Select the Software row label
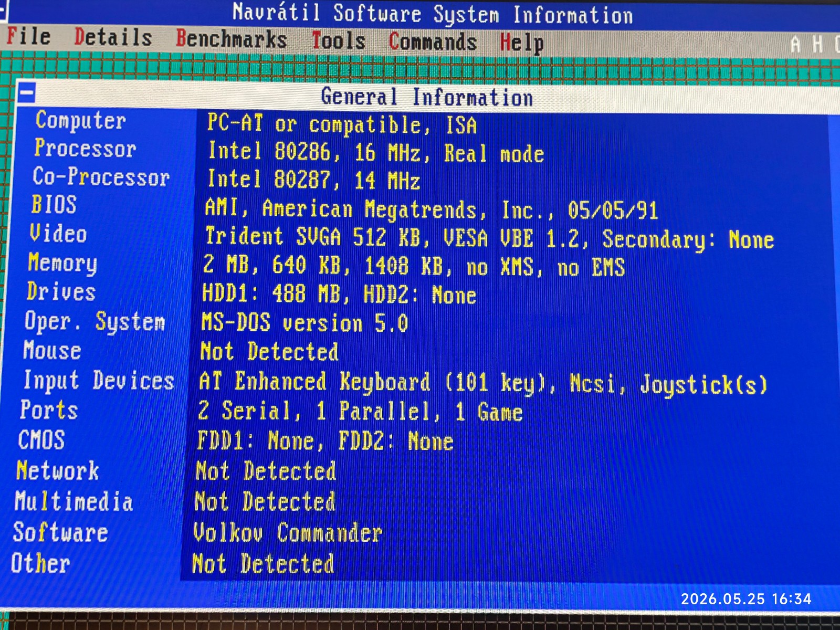The image size is (840, 630). (60, 532)
